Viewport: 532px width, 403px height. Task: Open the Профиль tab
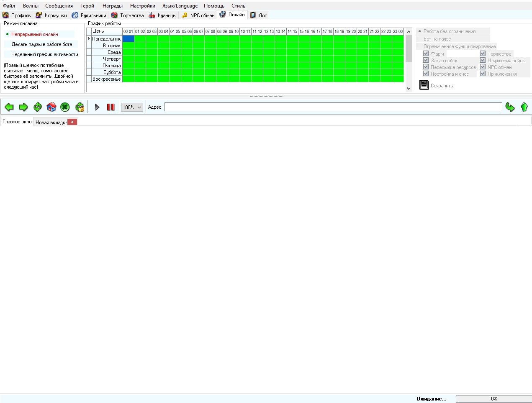pyautogui.click(x=17, y=15)
